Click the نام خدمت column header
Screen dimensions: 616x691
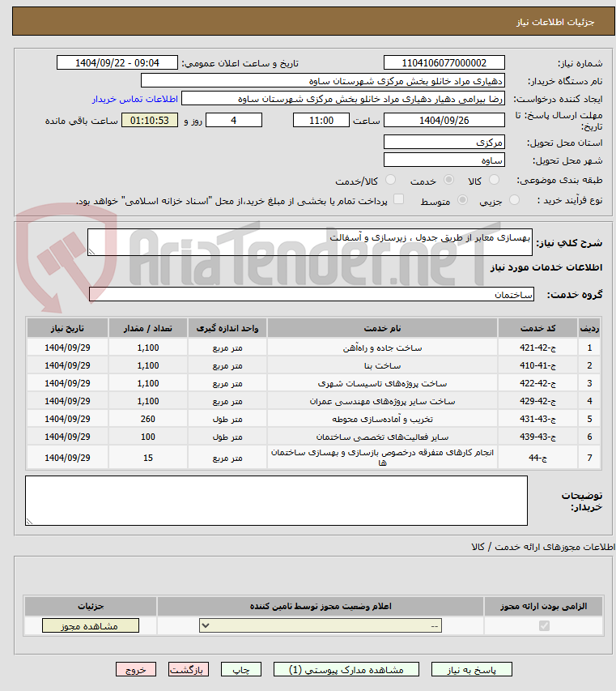point(382,328)
